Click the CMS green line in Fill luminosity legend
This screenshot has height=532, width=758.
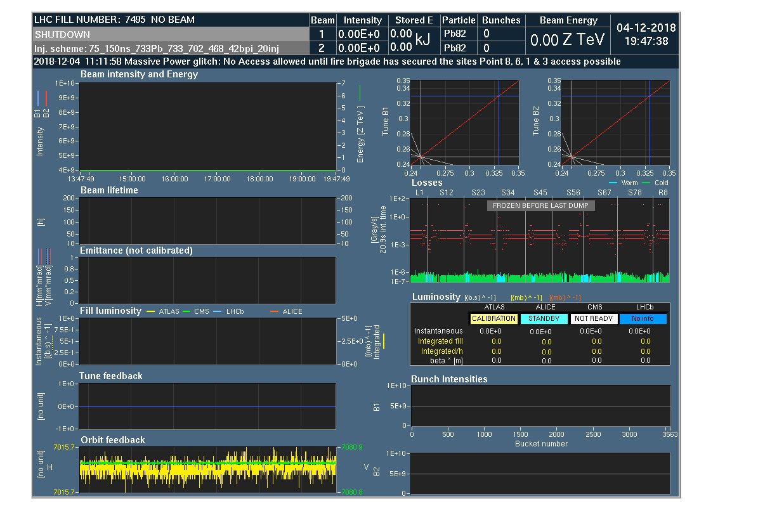click(x=186, y=312)
